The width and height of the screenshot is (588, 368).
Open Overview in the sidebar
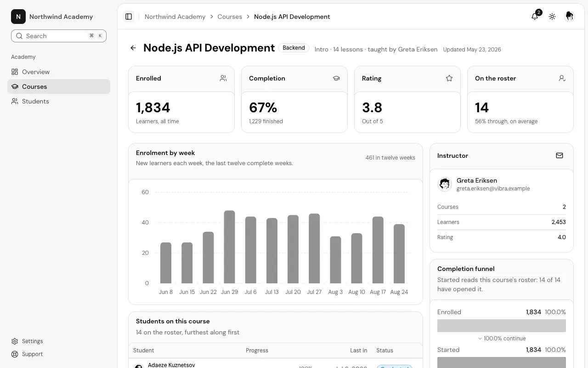click(59, 72)
